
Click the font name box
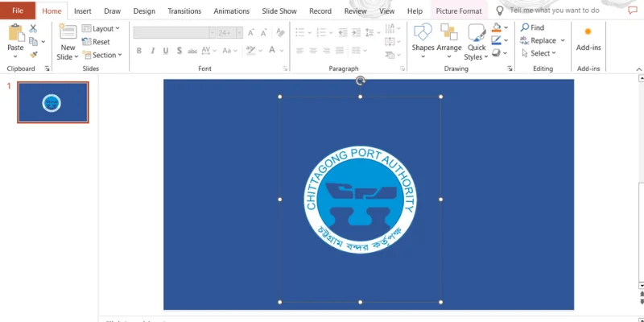point(171,32)
